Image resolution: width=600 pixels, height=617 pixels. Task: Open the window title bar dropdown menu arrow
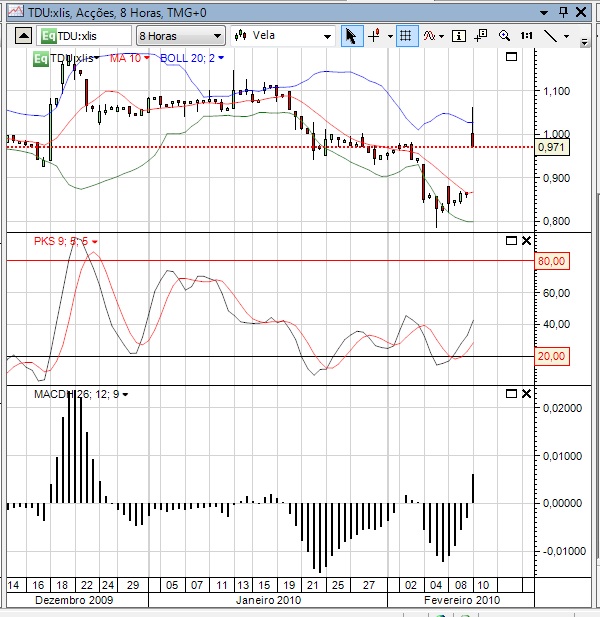[x=544, y=13]
